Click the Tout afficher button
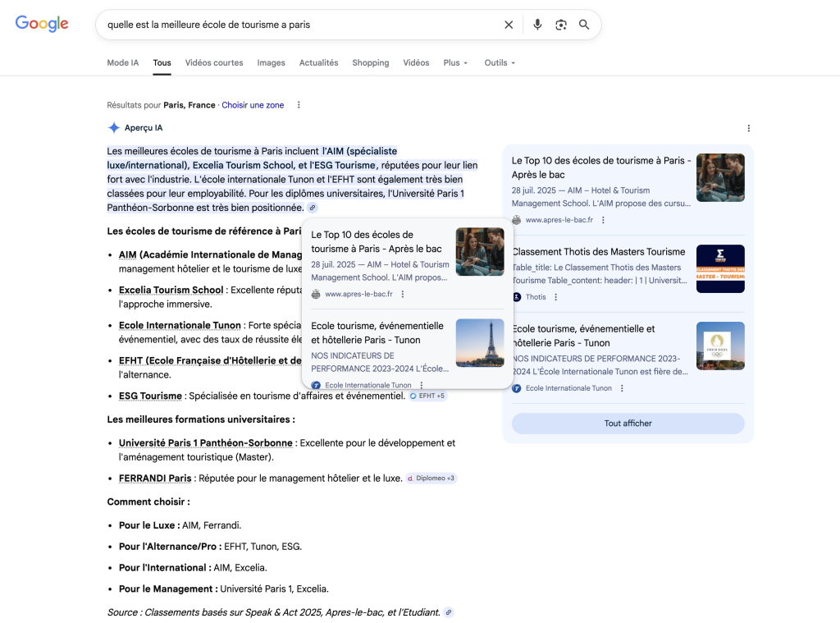This screenshot has height=623, width=840. tap(628, 423)
